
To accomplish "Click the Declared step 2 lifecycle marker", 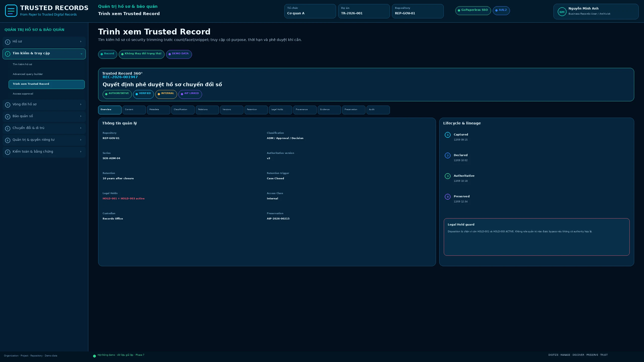I will click(448, 155).
